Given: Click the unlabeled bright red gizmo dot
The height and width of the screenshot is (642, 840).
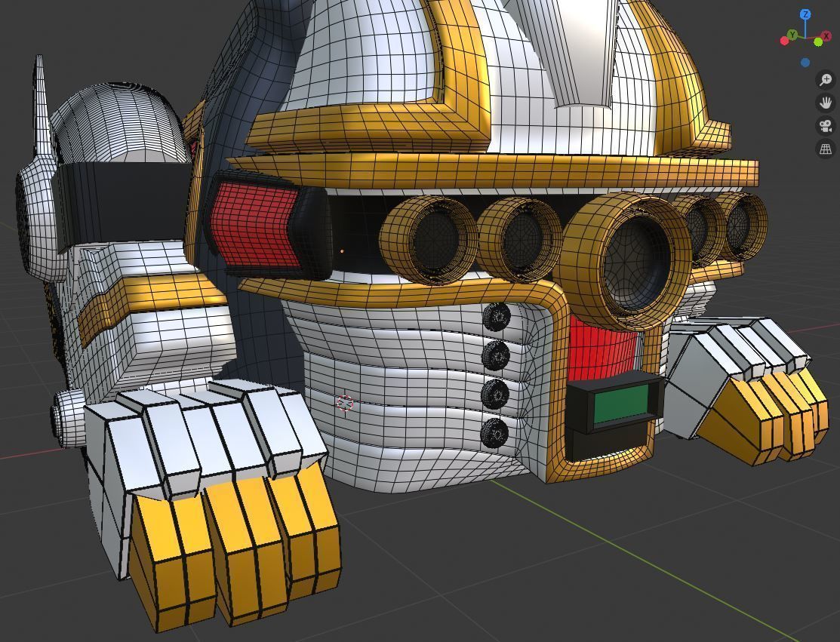Looking at the screenshot, I should pyautogui.click(x=784, y=41).
